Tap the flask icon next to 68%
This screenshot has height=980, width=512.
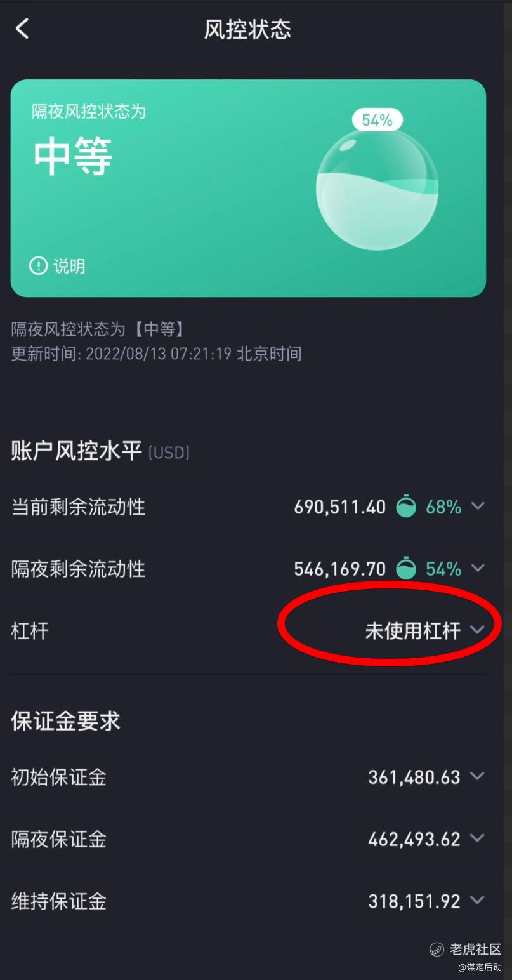click(406, 507)
